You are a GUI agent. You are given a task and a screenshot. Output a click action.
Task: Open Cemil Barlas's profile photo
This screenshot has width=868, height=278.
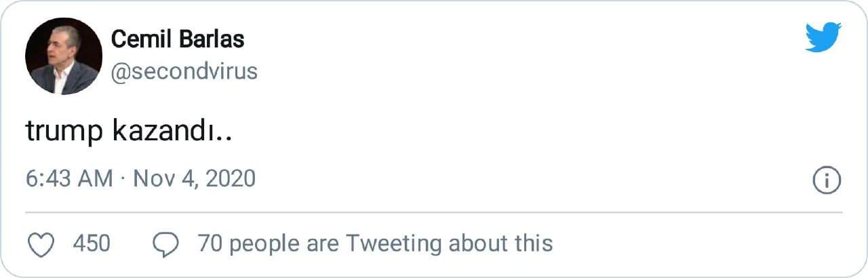(x=64, y=56)
